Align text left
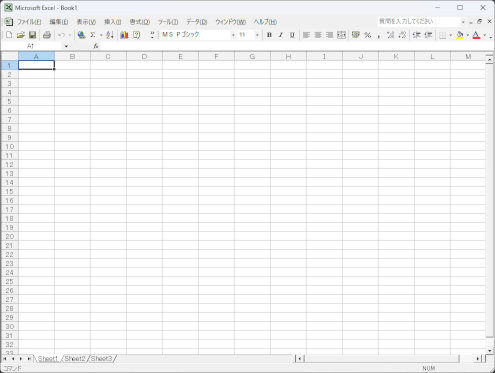 click(306, 35)
